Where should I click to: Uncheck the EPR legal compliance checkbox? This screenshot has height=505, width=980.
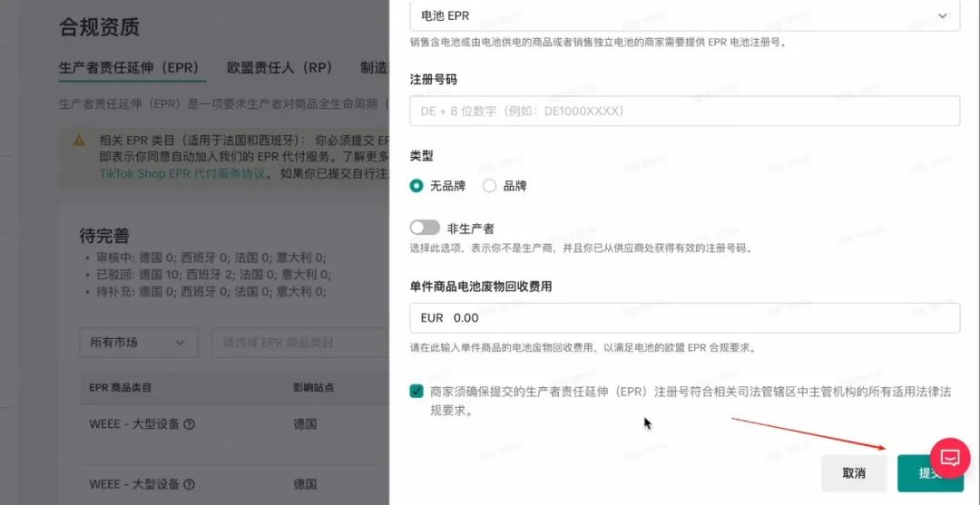click(x=416, y=392)
